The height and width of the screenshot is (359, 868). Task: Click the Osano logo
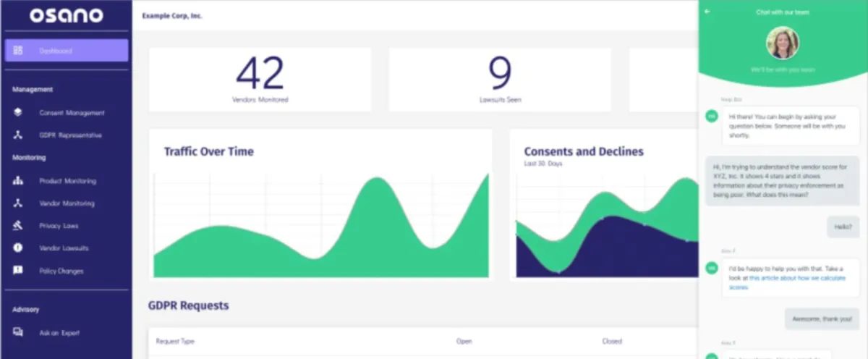[x=66, y=15]
